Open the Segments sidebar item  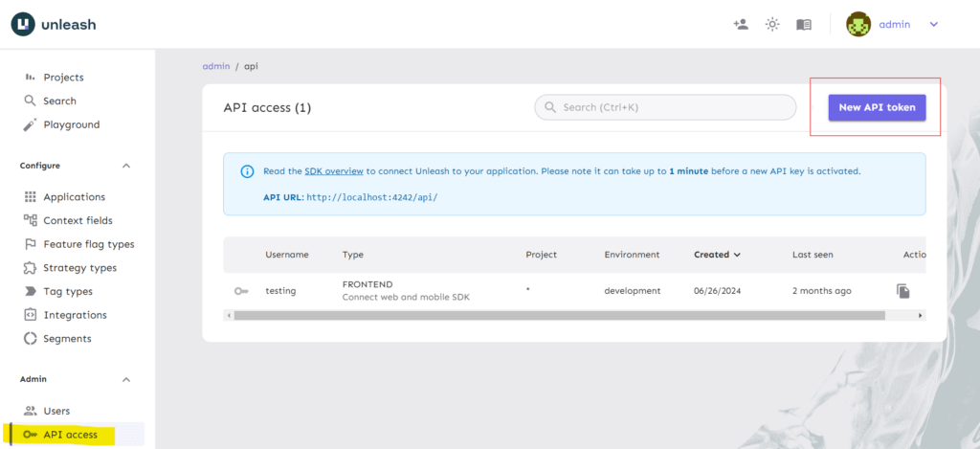point(67,338)
